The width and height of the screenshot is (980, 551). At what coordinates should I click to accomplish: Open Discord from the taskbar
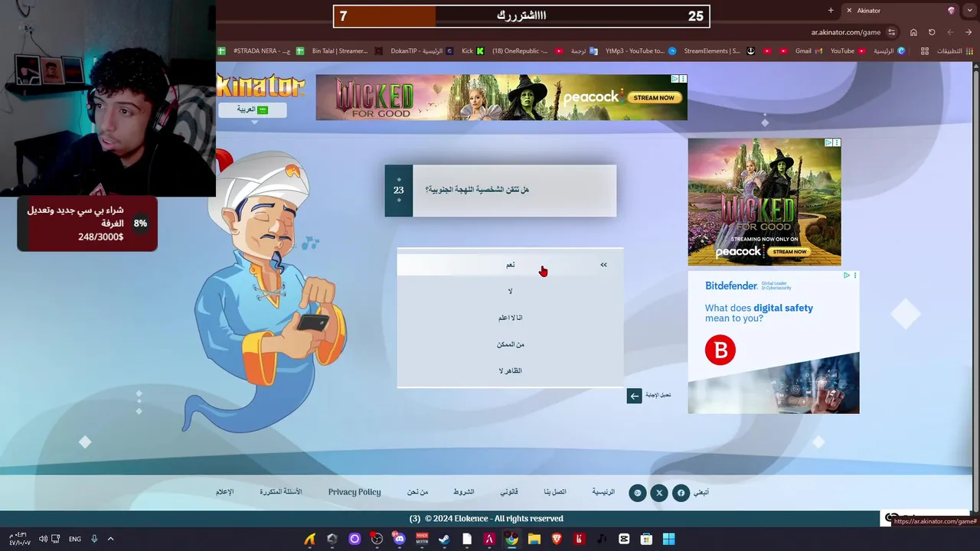point(399,539)
